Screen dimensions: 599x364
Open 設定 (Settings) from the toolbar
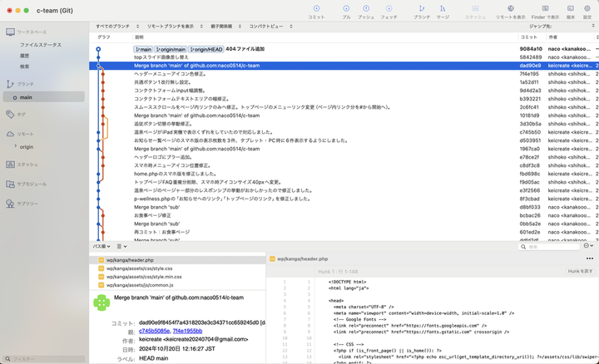[x=587, y=9]
